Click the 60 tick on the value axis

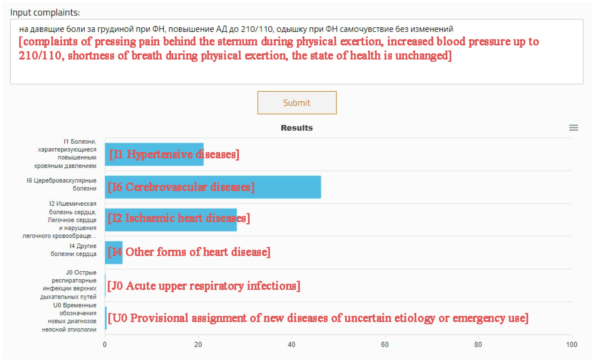(385, 345)
